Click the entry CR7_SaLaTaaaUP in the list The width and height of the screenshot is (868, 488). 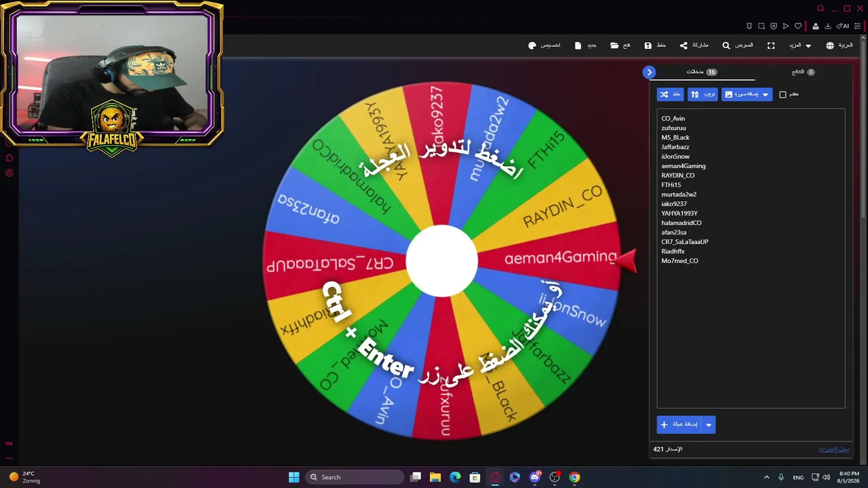point(685,242)
